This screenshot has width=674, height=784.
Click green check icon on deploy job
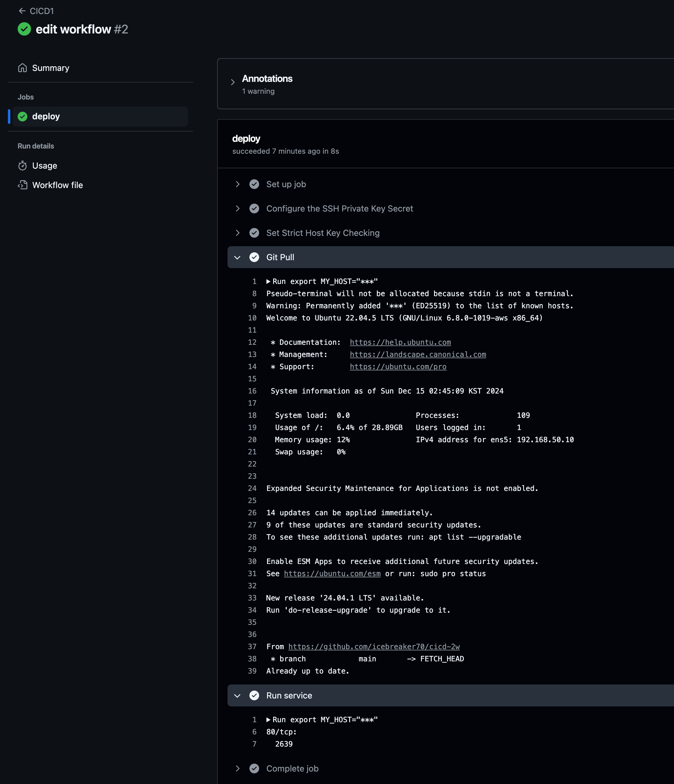point(23,117)
